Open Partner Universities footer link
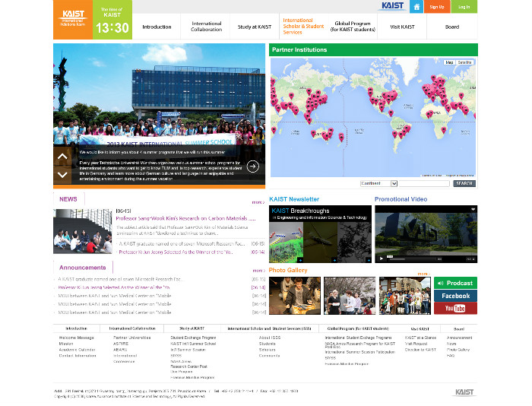Image resolution: width=532 pixels, height=406 pixels. click(132, 338)
